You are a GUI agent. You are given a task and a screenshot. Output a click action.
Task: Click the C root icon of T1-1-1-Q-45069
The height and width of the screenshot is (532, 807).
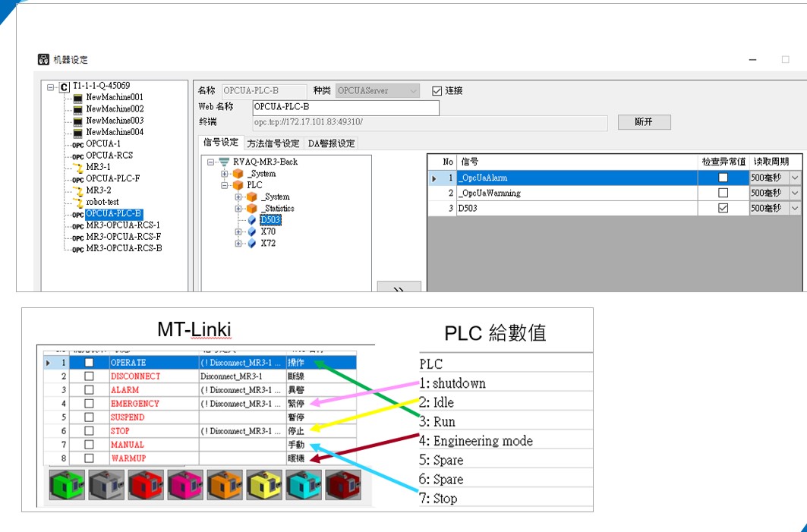click(x=65, y=87)
